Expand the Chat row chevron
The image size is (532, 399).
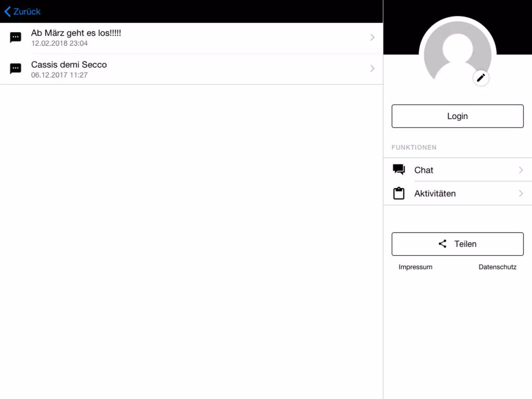(x=521, y=170)
